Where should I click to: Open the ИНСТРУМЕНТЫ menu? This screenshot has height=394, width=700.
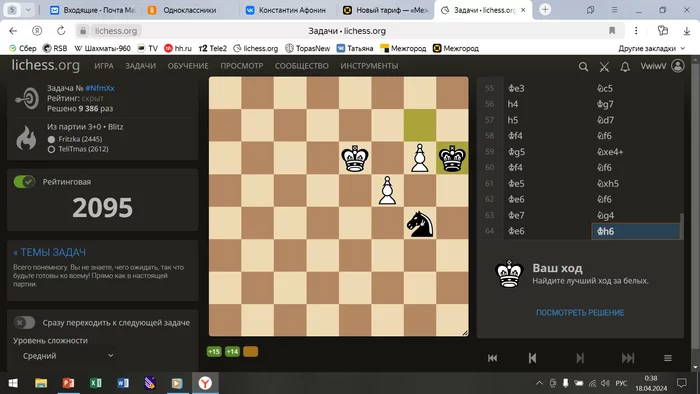(369, 66)
